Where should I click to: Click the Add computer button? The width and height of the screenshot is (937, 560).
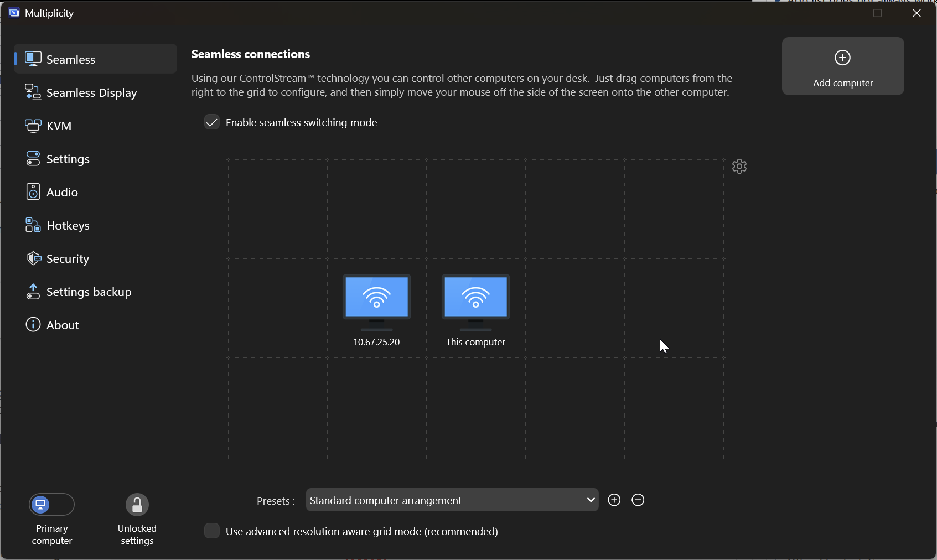842,66
